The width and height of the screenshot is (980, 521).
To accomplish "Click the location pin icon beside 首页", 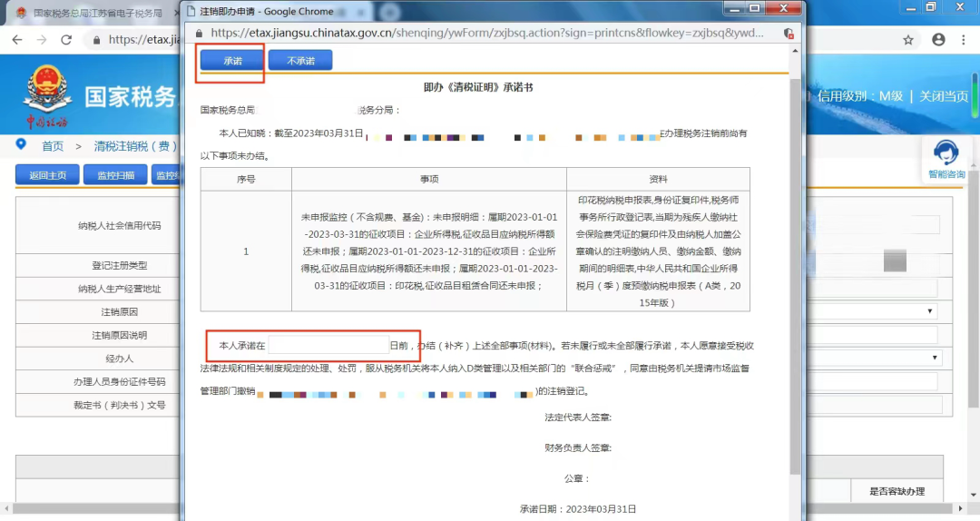I will pos(21,144).
